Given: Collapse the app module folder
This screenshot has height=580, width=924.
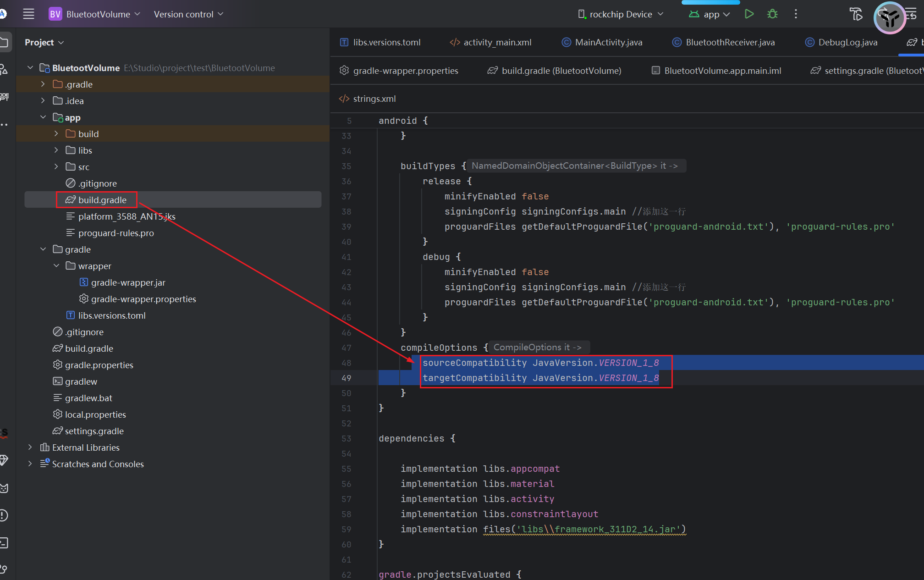Looking at the screenshot, I should [x=43, y=117].
